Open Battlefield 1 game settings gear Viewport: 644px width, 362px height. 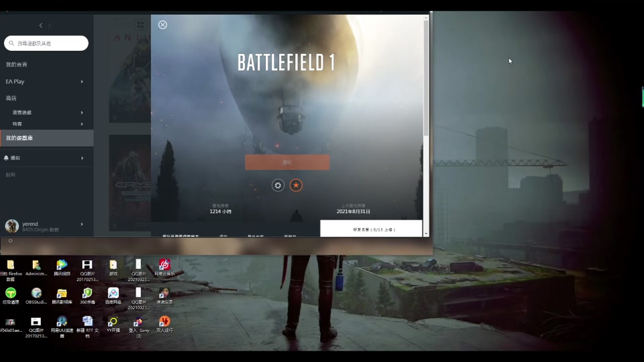(x=278, y=186)
